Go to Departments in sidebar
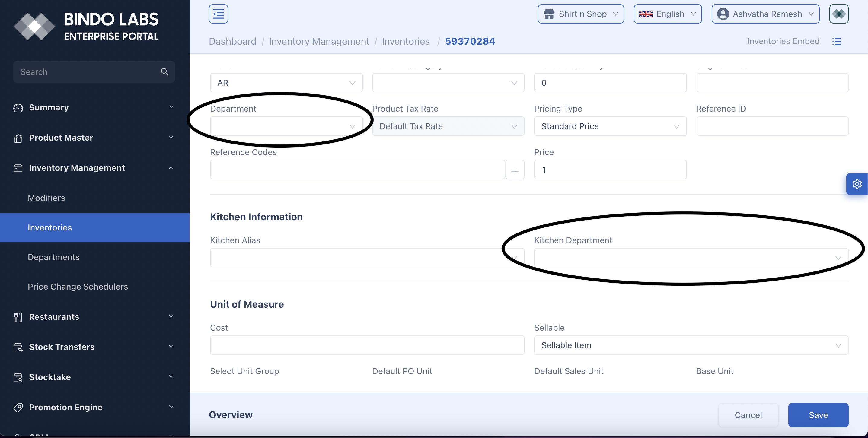This screenshot has height=438, width=868. (x=54, y=257)
